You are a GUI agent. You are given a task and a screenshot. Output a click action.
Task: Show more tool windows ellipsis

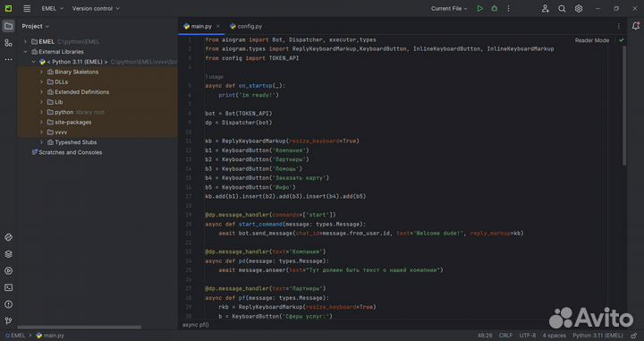tap(8, 60)
